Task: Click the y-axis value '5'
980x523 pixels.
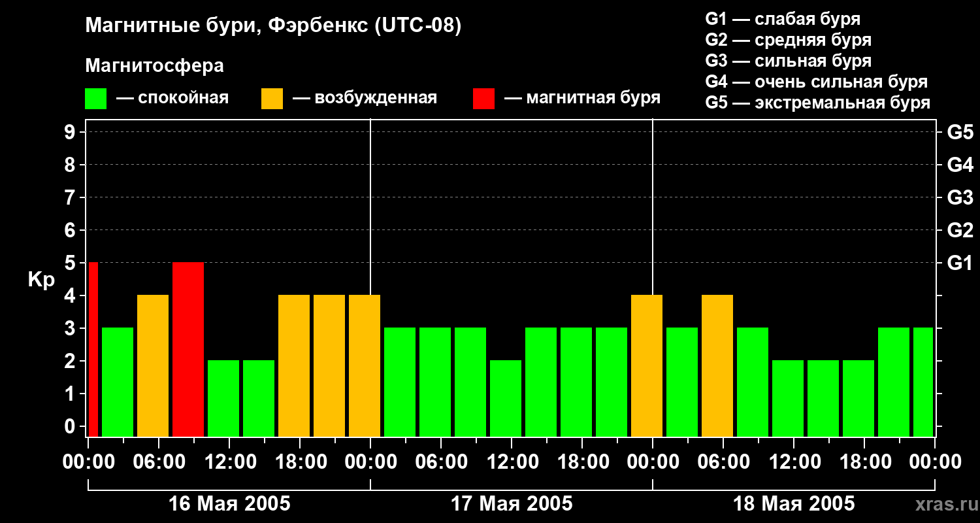Action: pyautogui.click(x=71, y=263)
